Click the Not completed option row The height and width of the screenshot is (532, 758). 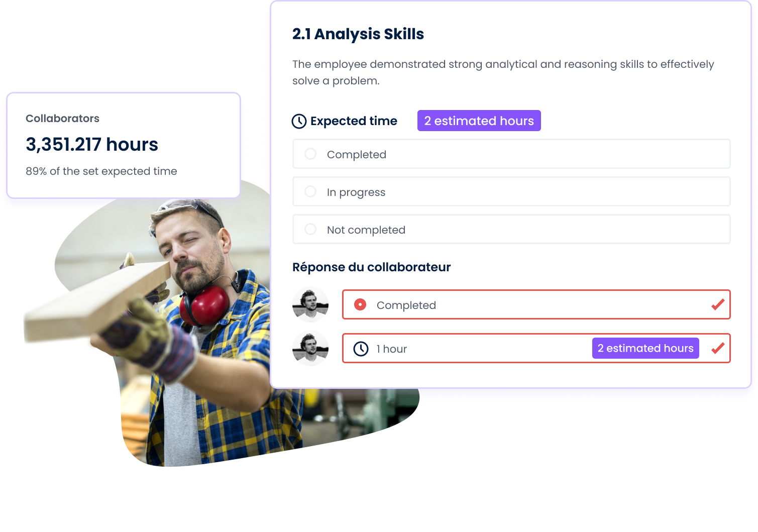coord(511,229)
